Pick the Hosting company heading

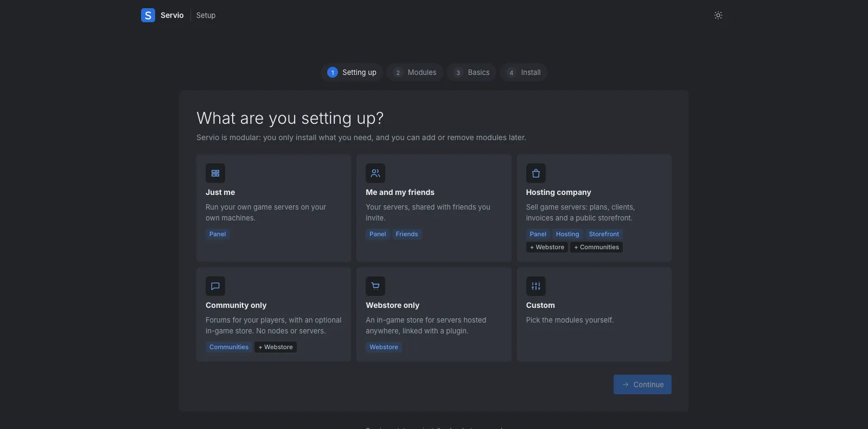pos(559,192)
